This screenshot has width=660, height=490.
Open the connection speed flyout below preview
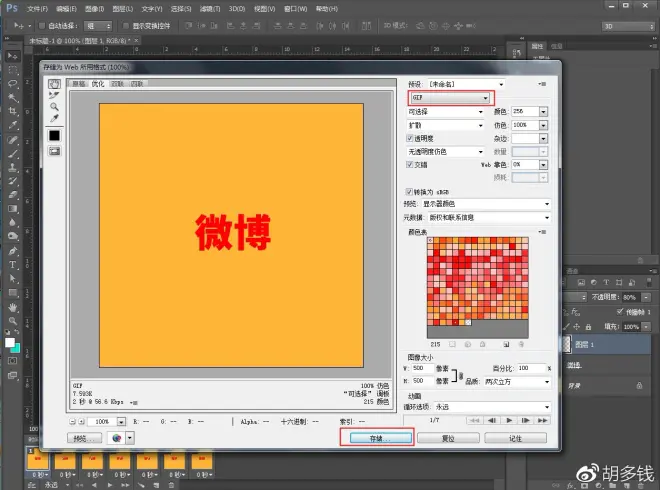pyautogui.click(x=134, y=402)
